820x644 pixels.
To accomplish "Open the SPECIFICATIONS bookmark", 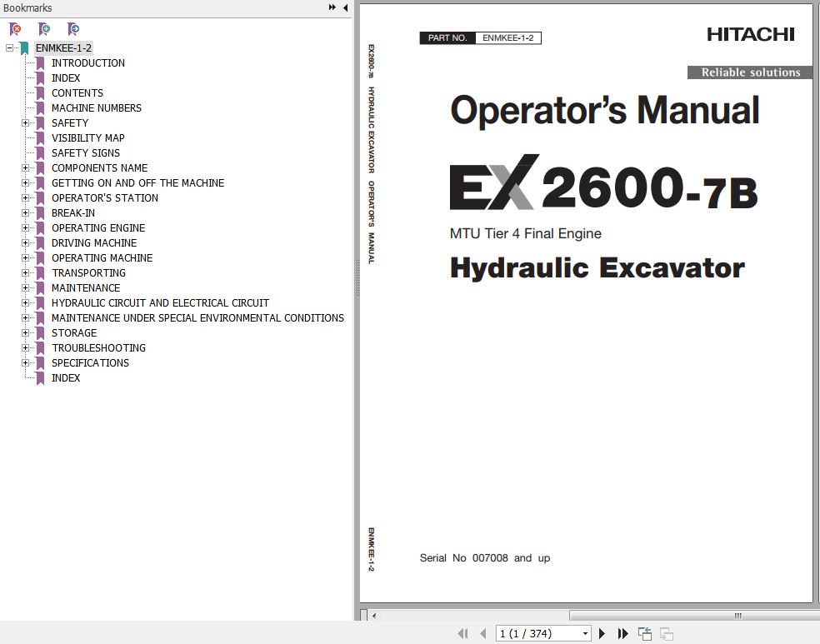I will click(x=90, y=362).
